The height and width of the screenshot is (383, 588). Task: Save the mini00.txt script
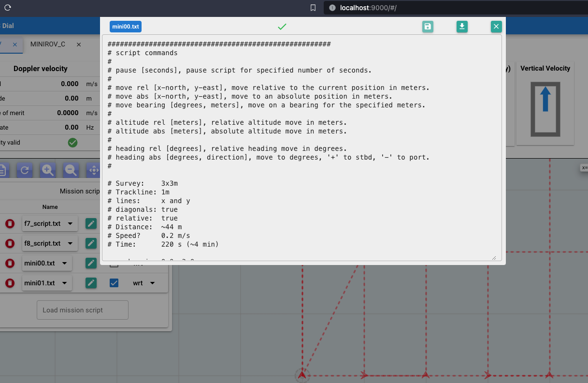tap(428, 27)
